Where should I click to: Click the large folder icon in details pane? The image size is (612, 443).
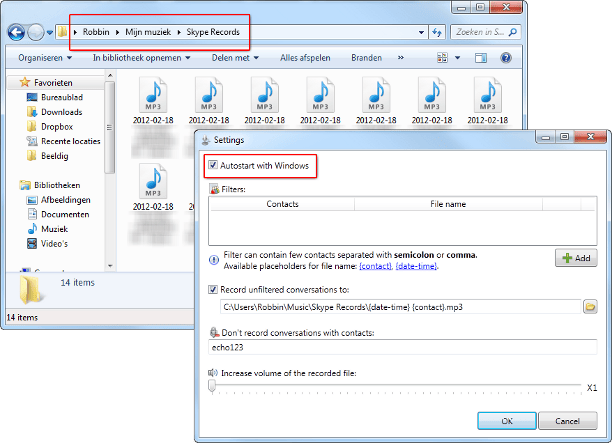click(x=30, y=289)
